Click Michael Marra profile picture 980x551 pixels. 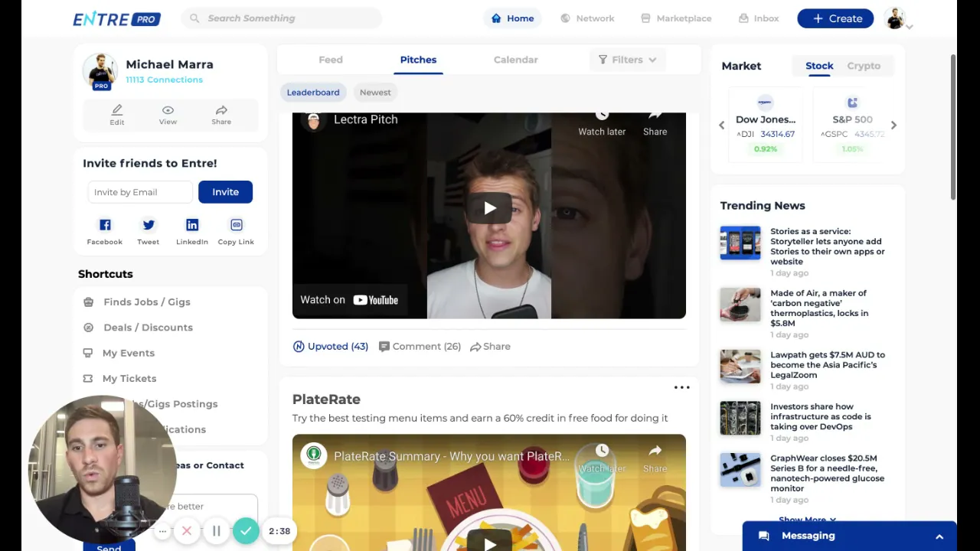click(x=100, y=71)
